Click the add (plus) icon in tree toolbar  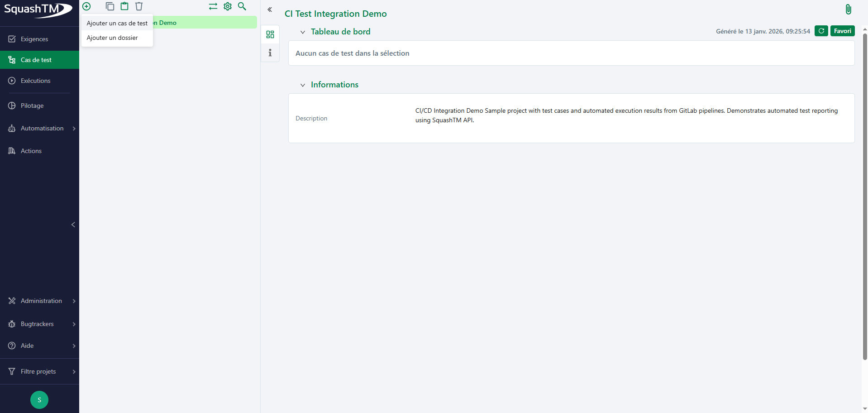click(x=86, y=6)
